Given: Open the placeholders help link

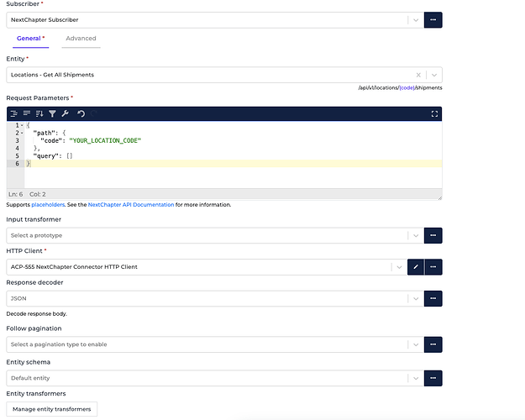Looking at the screenshot, I should (x=48, y=205).
